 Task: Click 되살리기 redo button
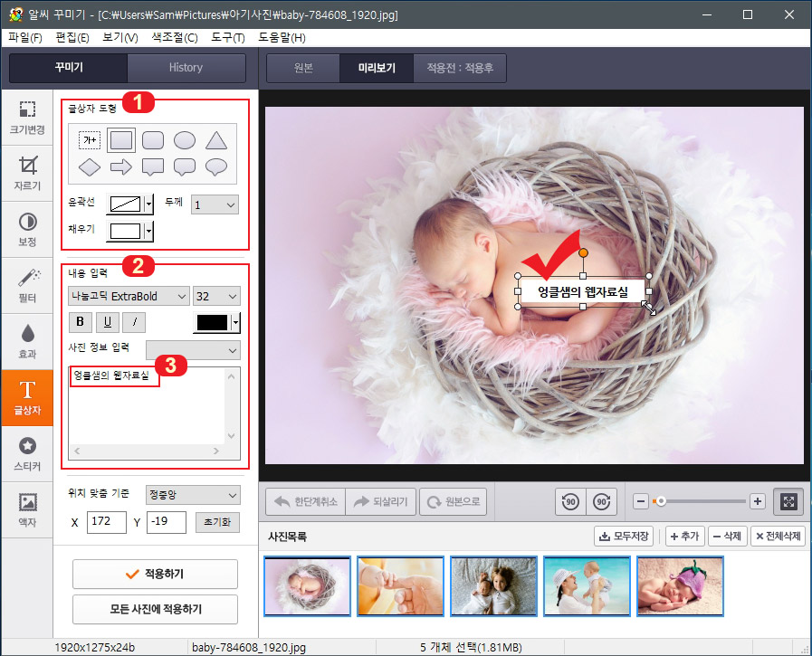[x=380, y=501]
